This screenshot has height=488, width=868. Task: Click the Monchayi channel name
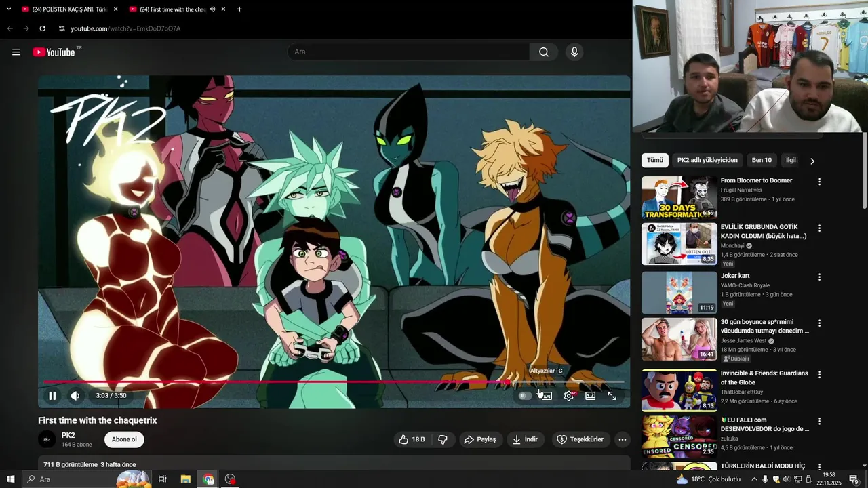tap(732, 246)
